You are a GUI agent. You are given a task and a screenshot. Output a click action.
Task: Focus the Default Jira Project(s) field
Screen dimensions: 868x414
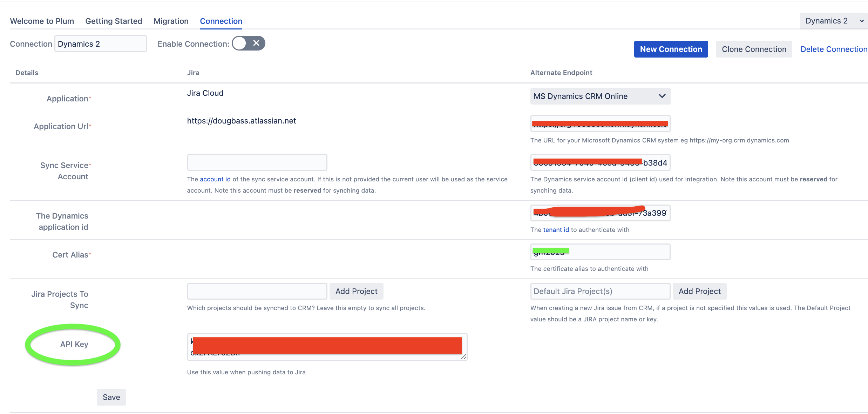(x=600, y=291)
